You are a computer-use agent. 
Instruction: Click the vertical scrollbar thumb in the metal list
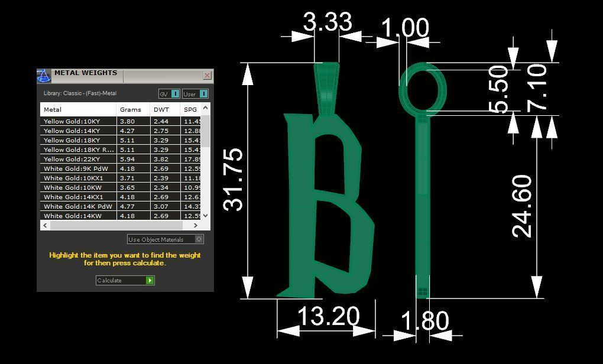(x=206, y=131)
